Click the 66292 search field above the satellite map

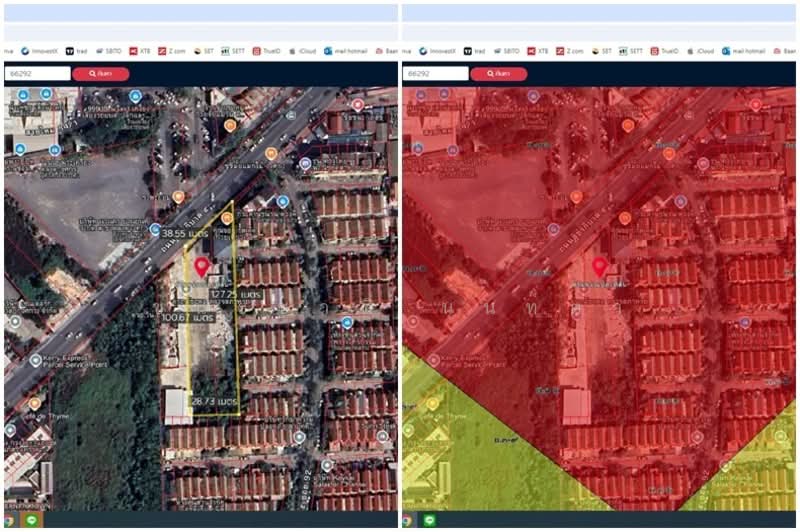point(38,73)
